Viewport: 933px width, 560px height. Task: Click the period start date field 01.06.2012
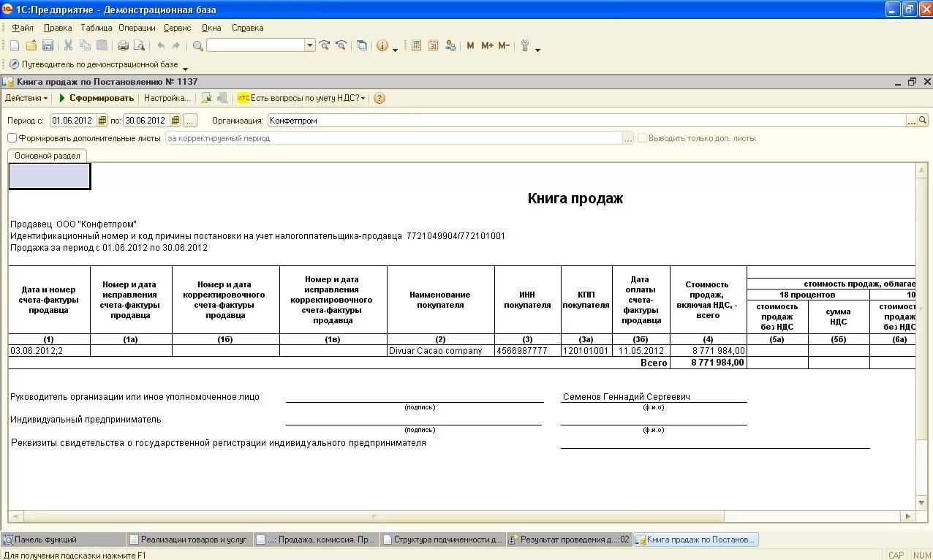[x=72, y=120]
